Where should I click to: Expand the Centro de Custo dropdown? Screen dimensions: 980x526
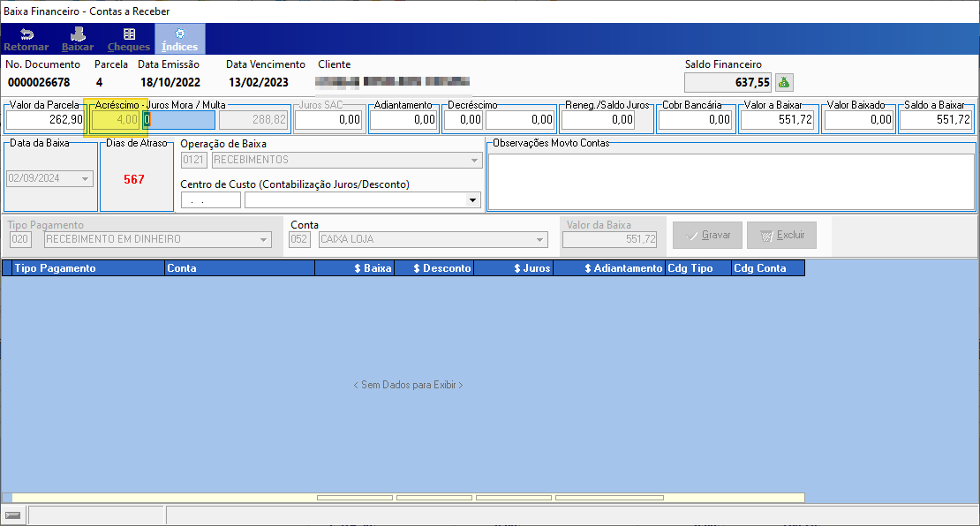(x=472, y=200)
